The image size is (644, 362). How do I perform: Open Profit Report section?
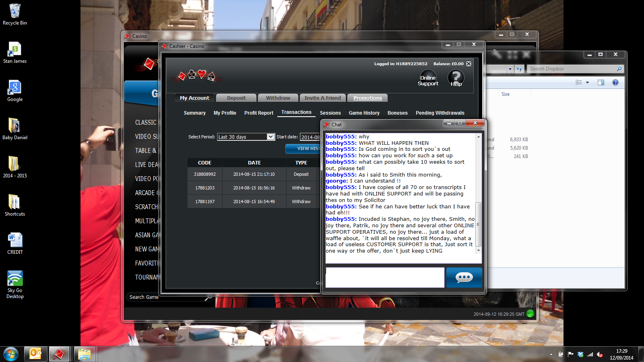coord(259,113)
